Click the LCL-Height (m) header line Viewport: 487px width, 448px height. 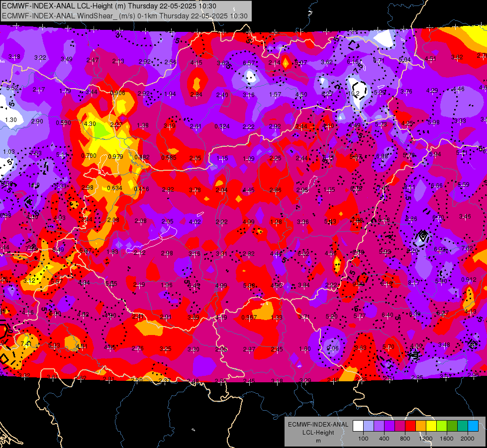[x=109, y=6]
